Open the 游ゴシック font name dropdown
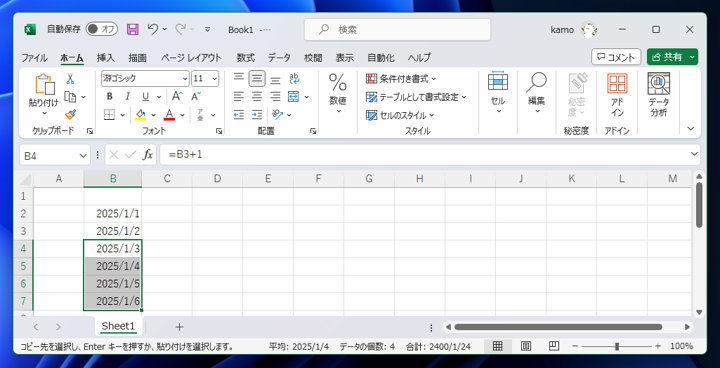 [185, 79]
